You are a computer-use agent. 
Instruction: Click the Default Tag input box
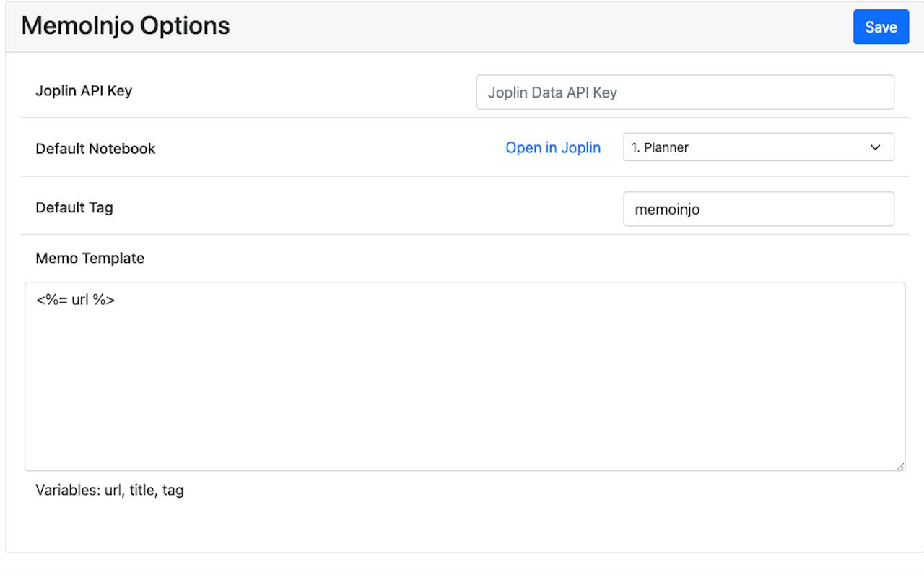[758, 210]
